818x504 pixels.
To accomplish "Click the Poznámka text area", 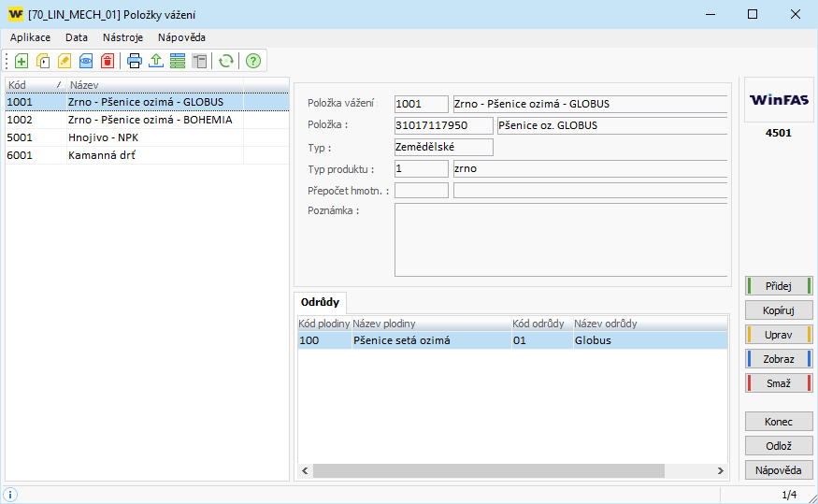I will click(x=561, y=239).
